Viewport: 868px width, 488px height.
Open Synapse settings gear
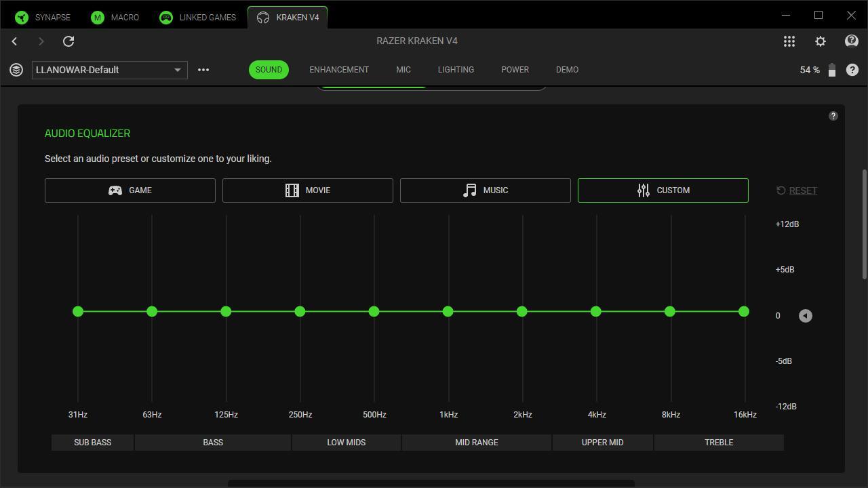click(x=821, y=41)
